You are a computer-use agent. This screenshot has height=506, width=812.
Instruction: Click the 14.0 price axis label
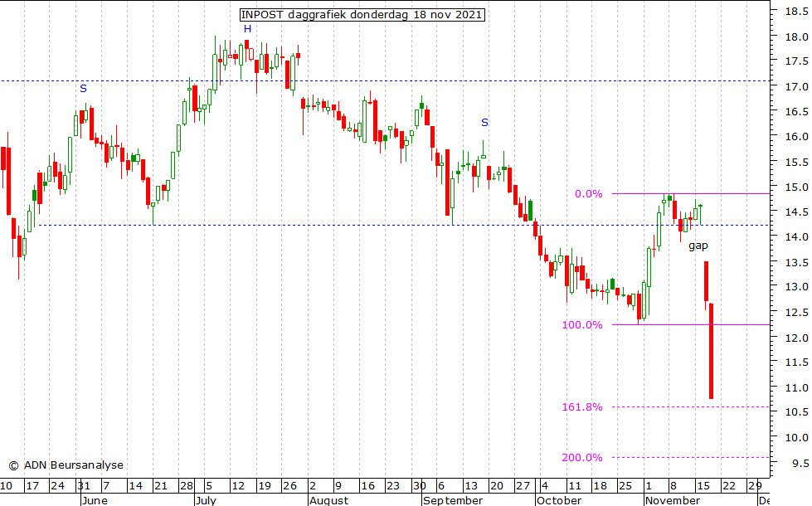click(x=796, y=236)
